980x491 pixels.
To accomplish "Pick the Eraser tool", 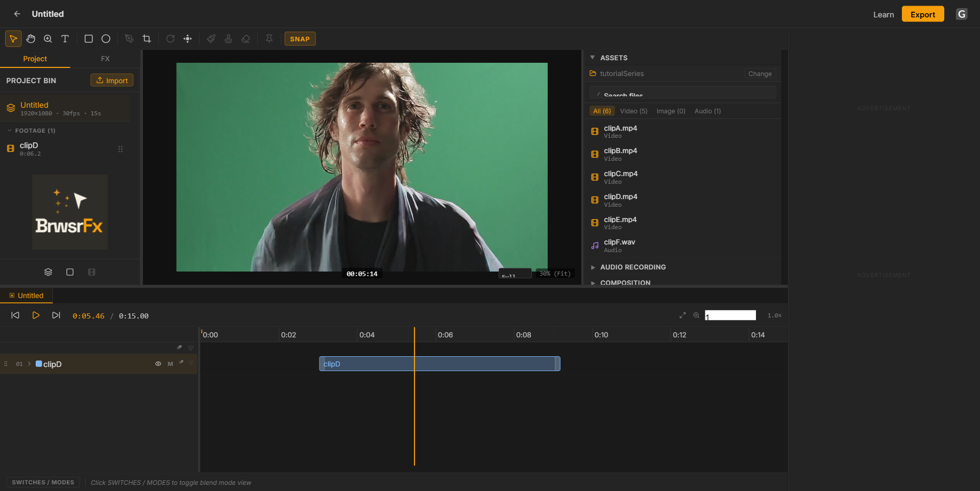I will (246, 39).
